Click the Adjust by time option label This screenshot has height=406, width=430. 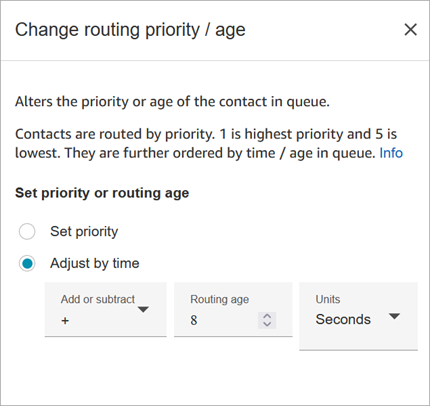95,263
